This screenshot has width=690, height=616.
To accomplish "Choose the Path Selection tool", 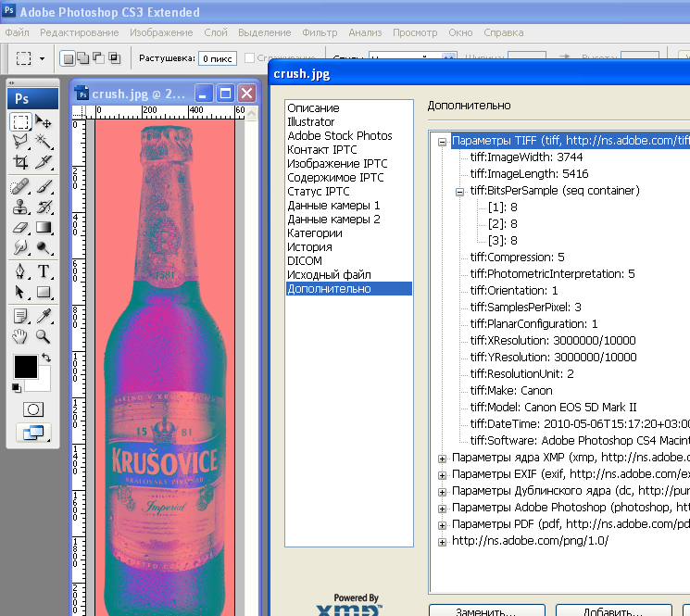I will tap(20, 292).
